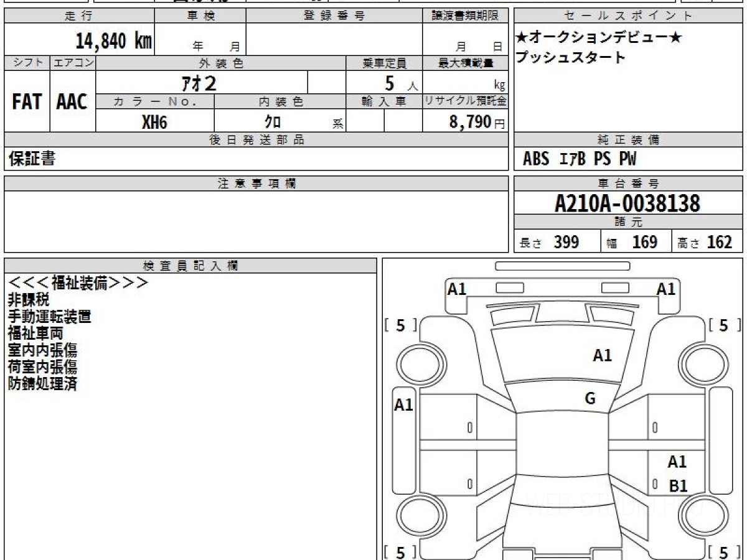Select the FAT shift value

click(x=27, y=102)
